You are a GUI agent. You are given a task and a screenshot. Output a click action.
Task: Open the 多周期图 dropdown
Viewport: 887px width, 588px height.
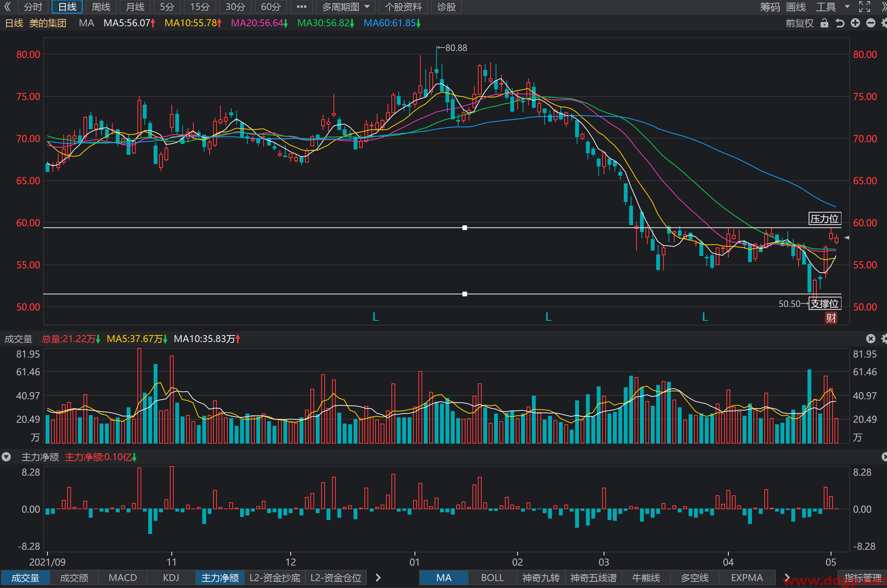[346, 7]
